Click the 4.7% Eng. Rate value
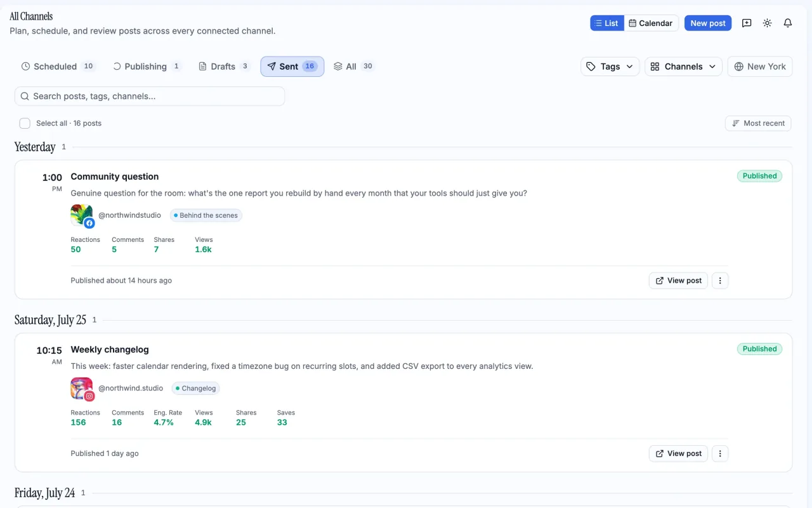 click(x=164, y=422)
